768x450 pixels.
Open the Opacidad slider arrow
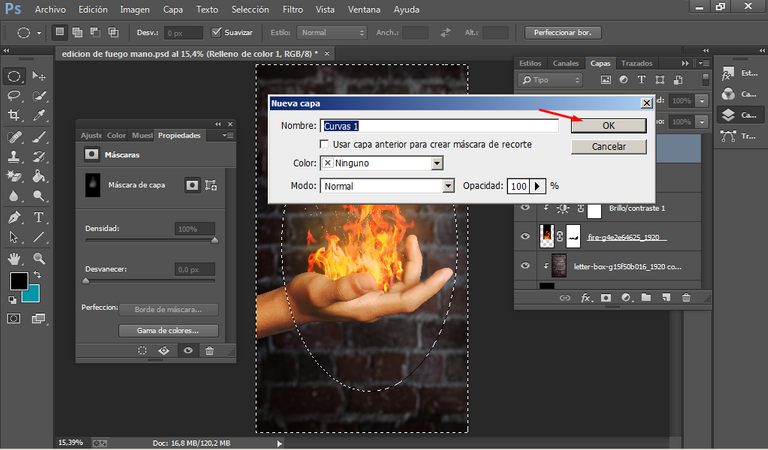click(x=537, y=186)
